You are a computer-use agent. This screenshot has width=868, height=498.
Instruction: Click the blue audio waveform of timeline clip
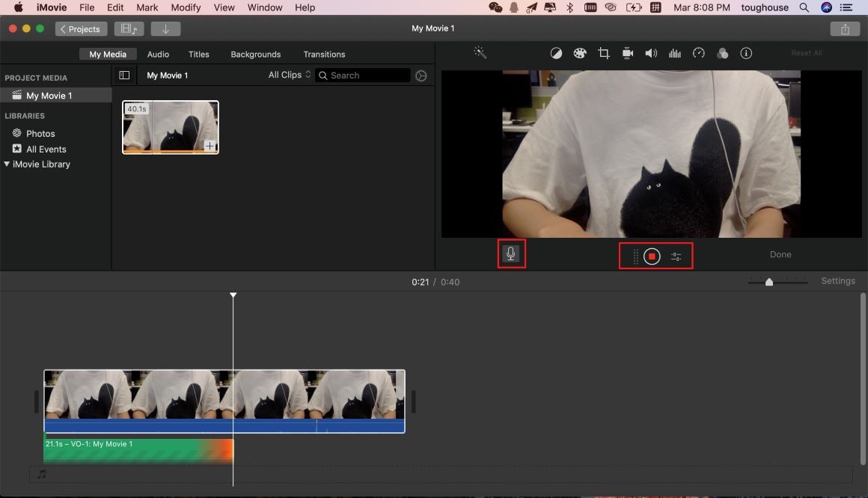pyautogui.click(x=224, y=425)
